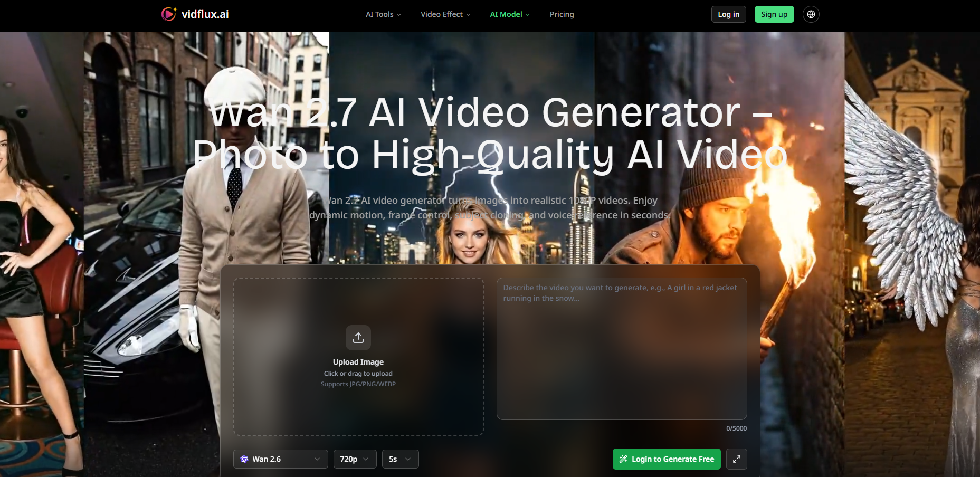Open the language selector globe icon
The height and width of the screenshot is (477, 980).
[x=811, y=14]
